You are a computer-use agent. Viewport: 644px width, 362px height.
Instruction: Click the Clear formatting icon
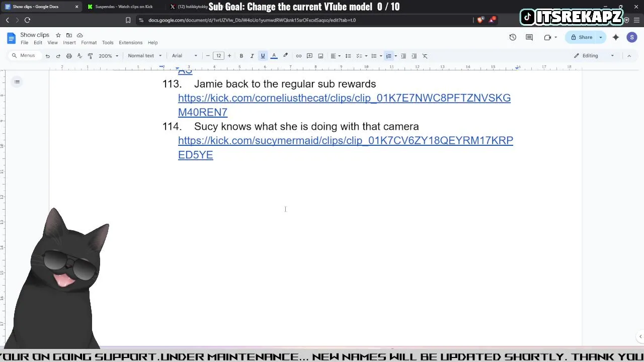click(425, 56)
